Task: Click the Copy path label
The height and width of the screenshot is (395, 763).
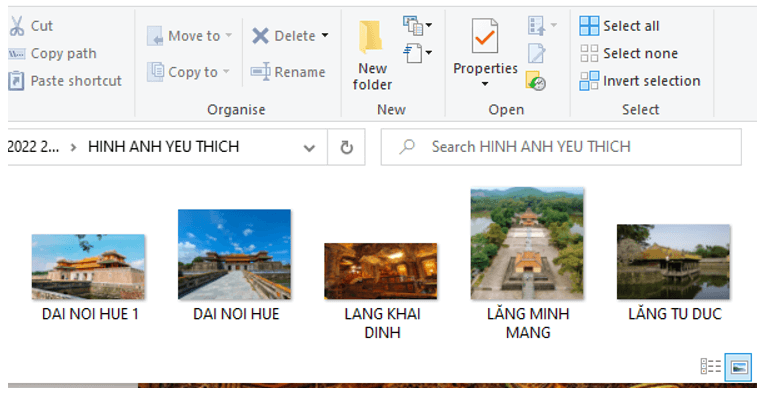Action: (63, 54)
